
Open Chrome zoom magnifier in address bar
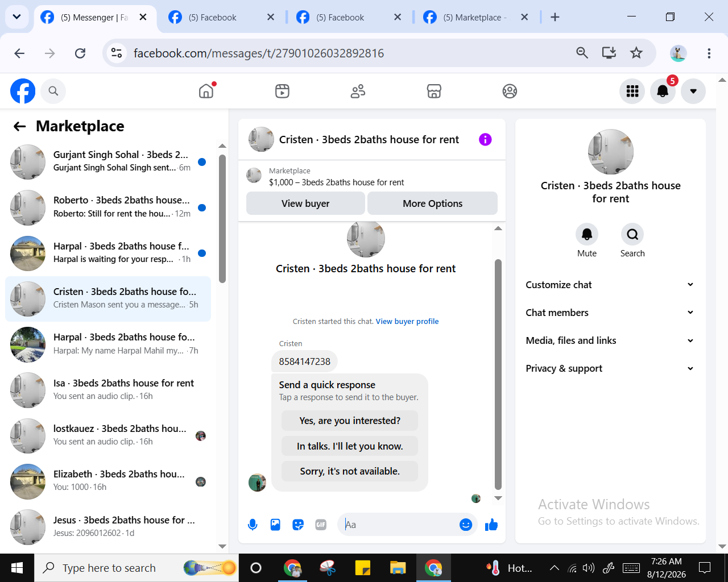point(582,53)
